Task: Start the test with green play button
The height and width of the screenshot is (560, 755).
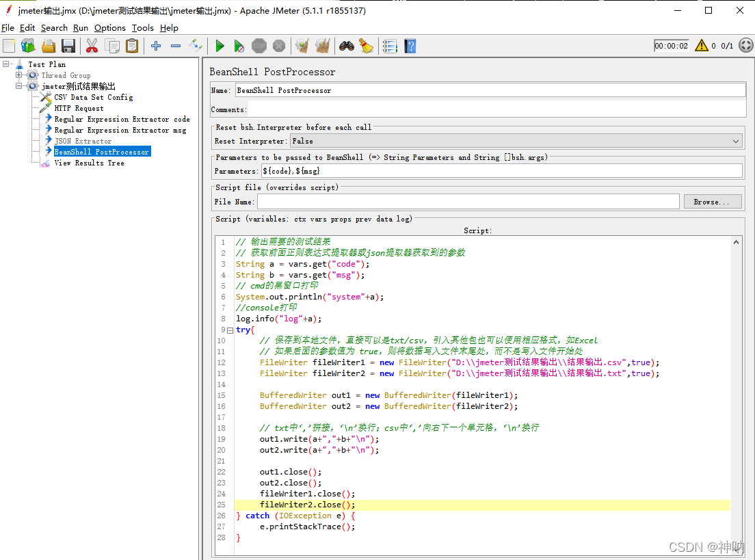Action: click(x=220, y=46)
